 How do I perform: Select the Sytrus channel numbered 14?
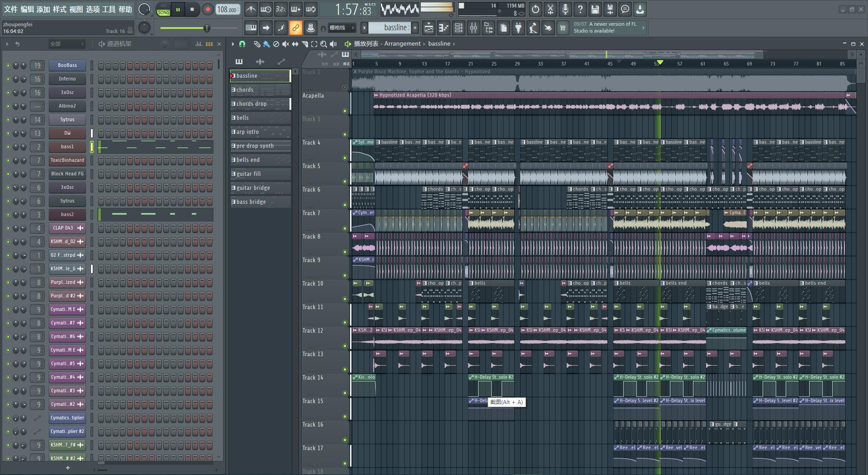click(x=67, y=120)
